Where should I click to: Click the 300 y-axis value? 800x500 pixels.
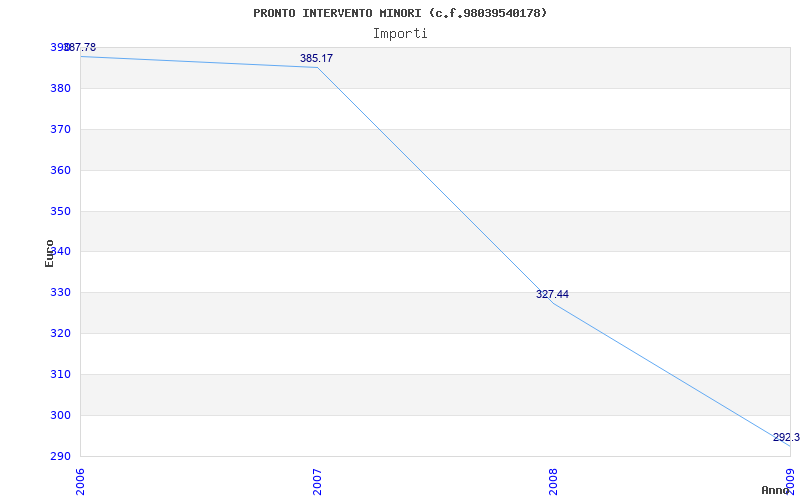tap(60, 415)
